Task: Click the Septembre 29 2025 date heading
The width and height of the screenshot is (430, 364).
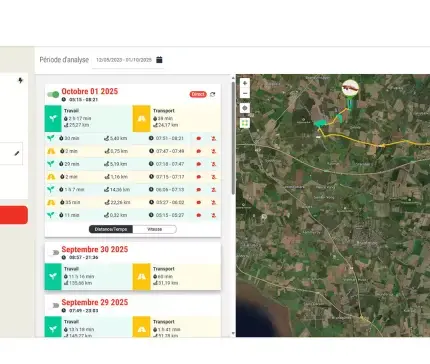Action: coord(95,302)
